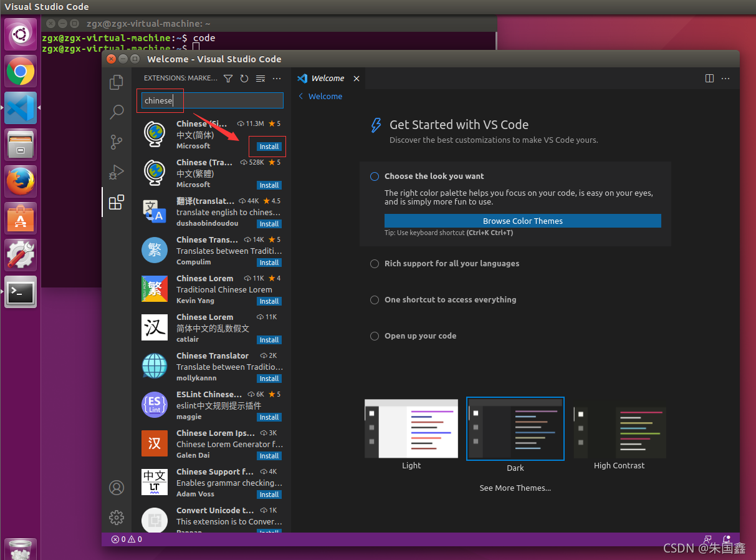
Task: Click Visual Studio Code icon in dock
Action: pos(21,108)
